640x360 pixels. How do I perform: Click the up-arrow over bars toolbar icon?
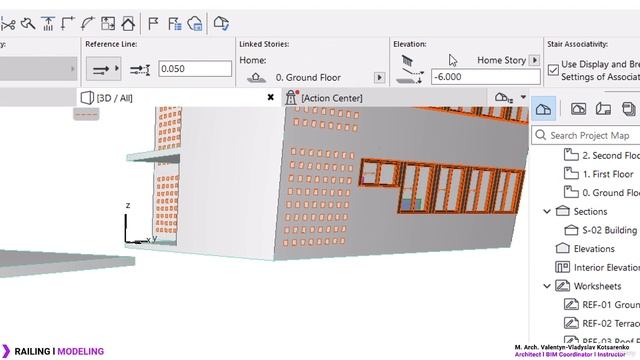coord(48,24)
